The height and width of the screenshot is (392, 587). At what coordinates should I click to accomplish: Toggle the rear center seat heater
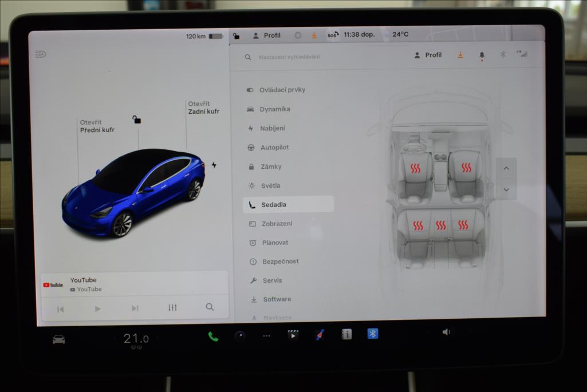coord(440,225)
